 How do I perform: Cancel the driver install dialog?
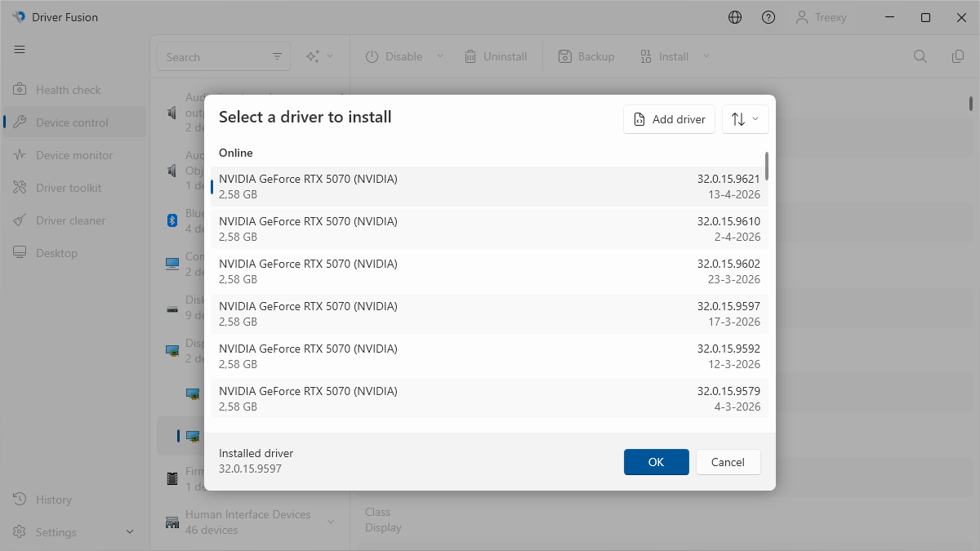click(x=728, y=462)
